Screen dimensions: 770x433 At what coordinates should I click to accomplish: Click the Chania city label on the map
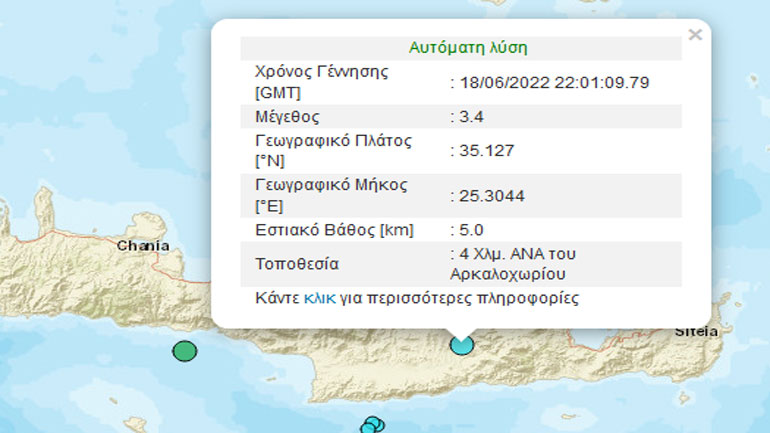(143, 245)
